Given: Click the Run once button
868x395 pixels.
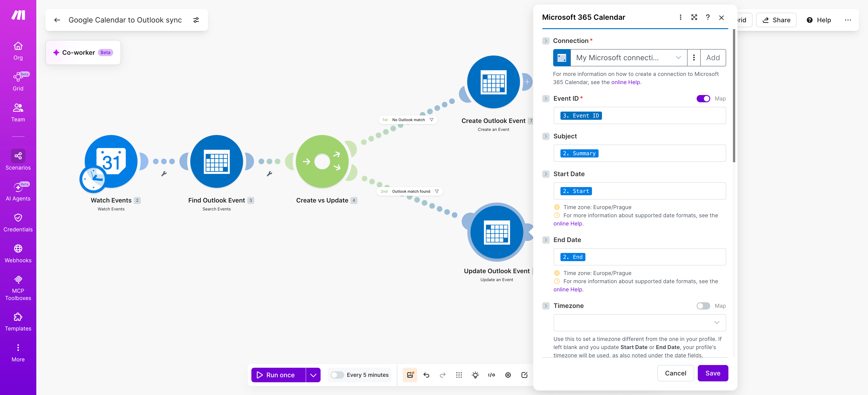Looking at the screenshot, I should point(278,375).
